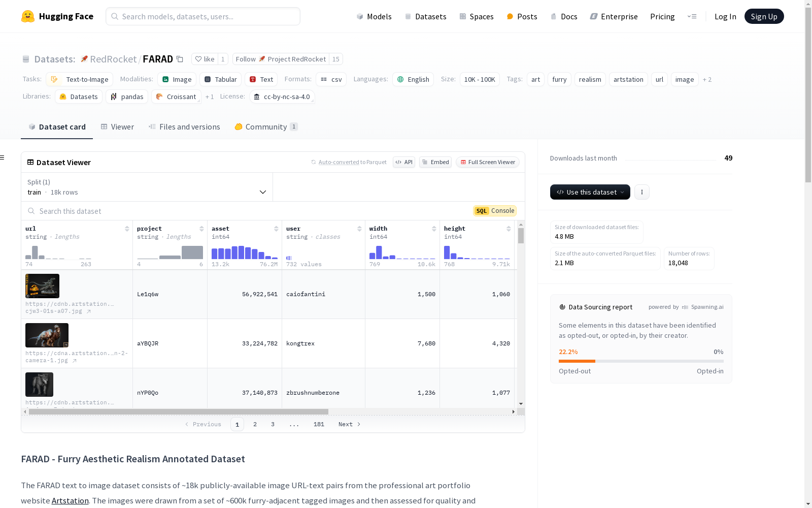
Task: Open the more options kebab menu
Action: (x=642, y=192)
